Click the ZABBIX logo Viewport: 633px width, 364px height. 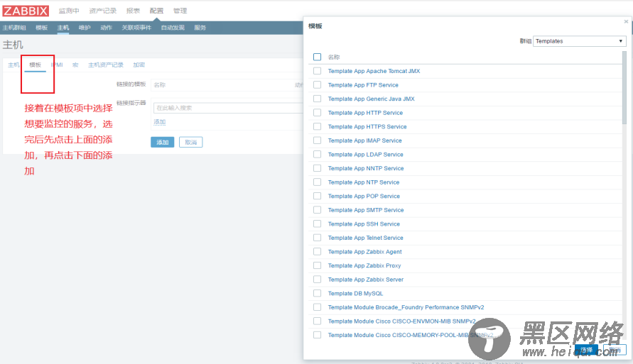tap(26, 11)
